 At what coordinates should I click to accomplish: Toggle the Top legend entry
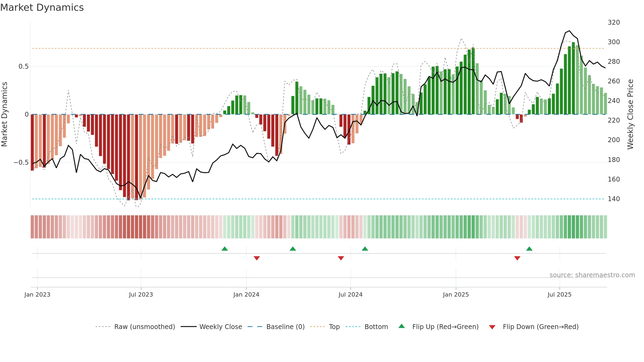tap(325, 327)
